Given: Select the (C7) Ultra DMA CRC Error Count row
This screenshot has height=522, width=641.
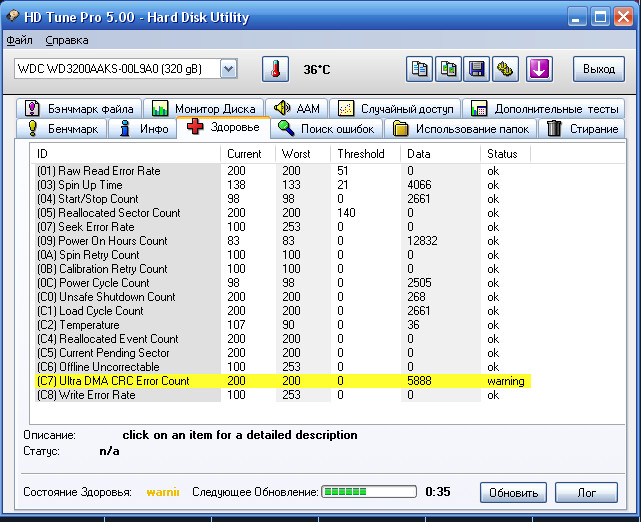Looking at the screenshot, I should (283, 381).
